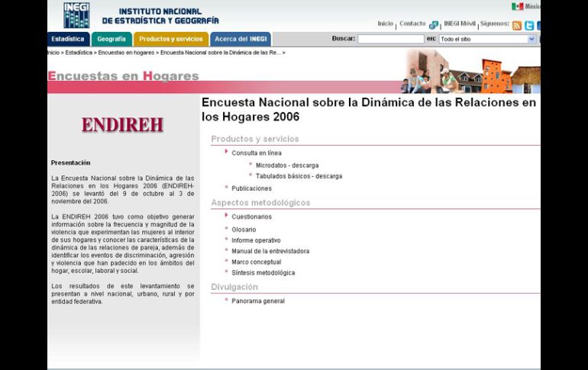
Task: Open the RSS feed icon
Action: [x=517, y=25]
